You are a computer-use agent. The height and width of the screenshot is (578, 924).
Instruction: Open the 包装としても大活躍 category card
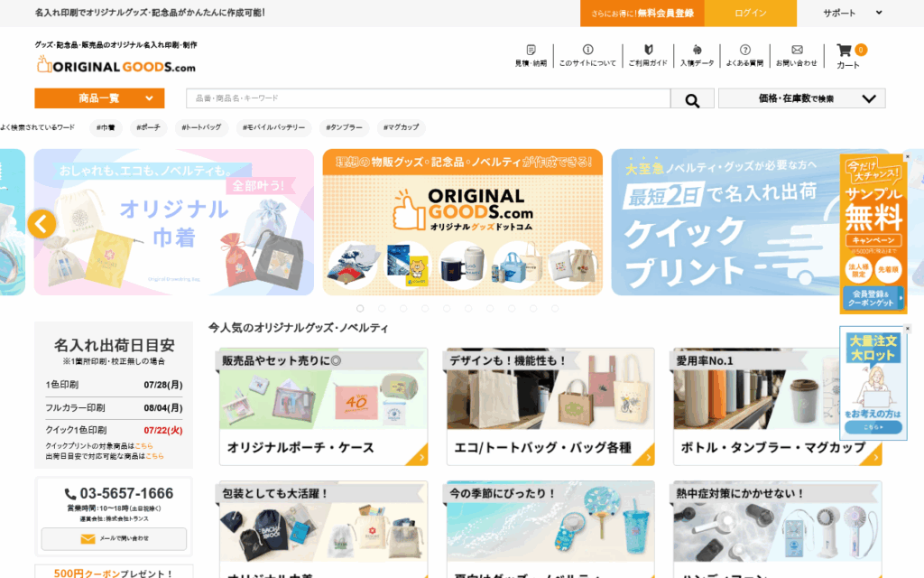324,529
